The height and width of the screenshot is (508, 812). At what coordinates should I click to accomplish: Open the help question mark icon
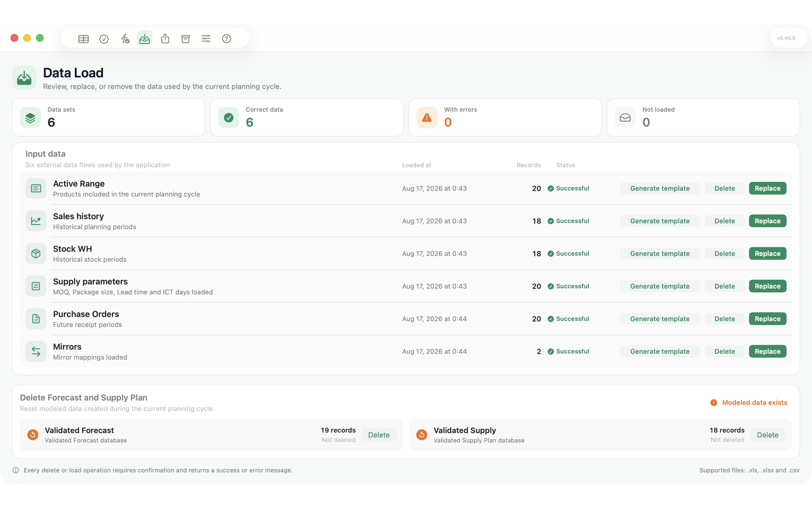(226, 39)
